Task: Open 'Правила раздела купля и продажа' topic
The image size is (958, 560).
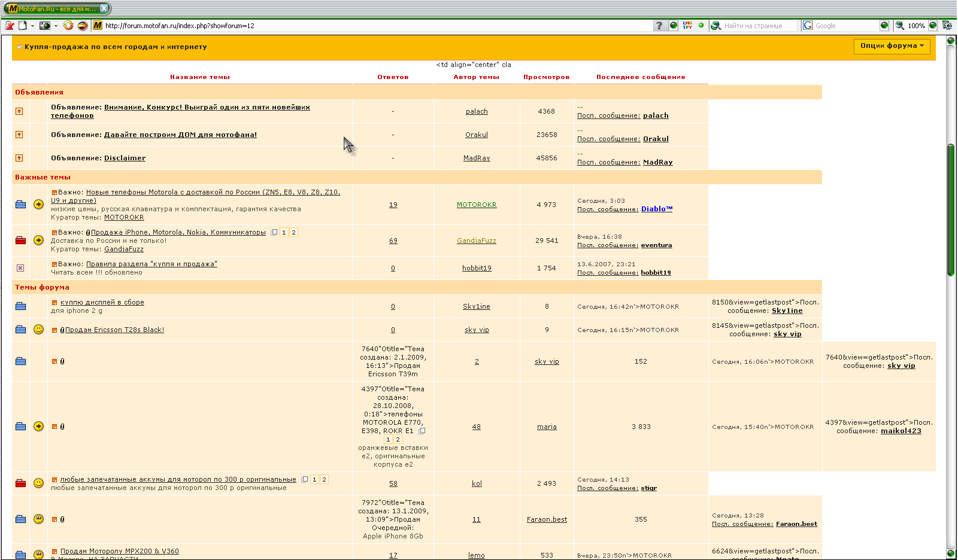Action: tap(151, 264)
